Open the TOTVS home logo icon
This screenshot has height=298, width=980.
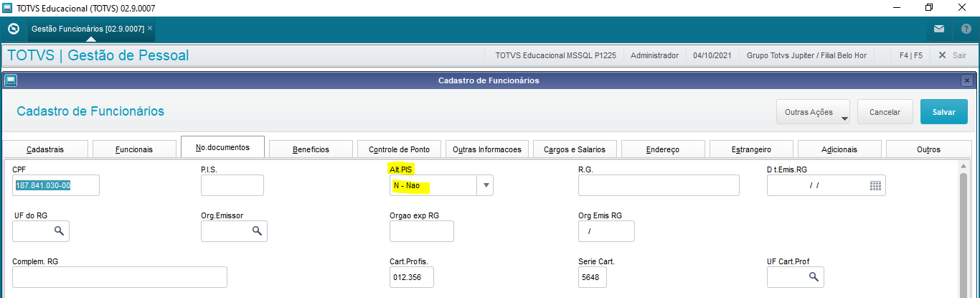13,29
